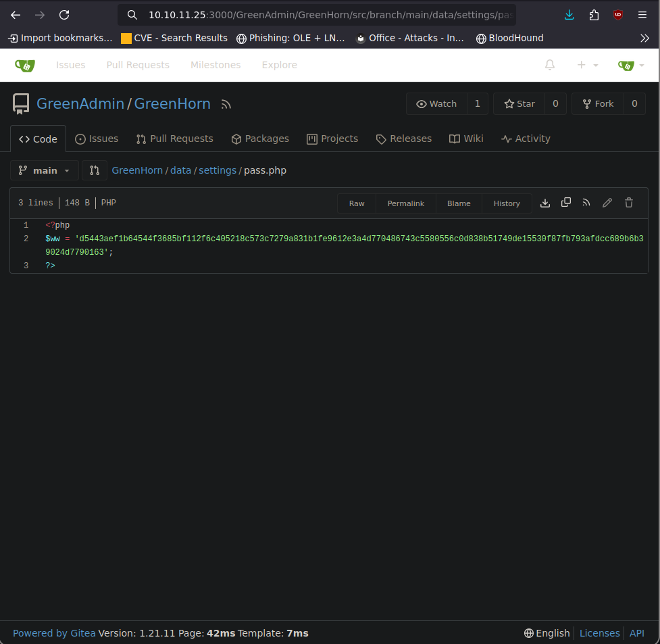Open the Permalink for pass.php

tap(406, 203)
